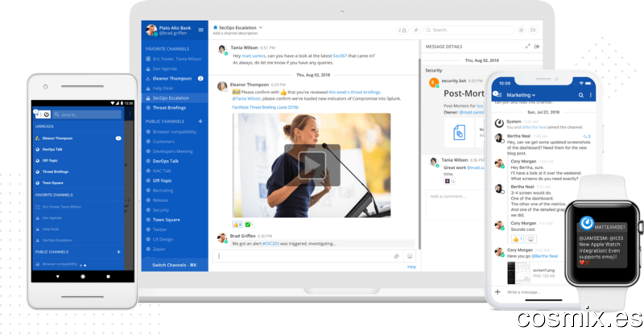Click the matt.santos mention in Tania Wilson's message
Screen dimensions: 644x334
click(254, 56)
